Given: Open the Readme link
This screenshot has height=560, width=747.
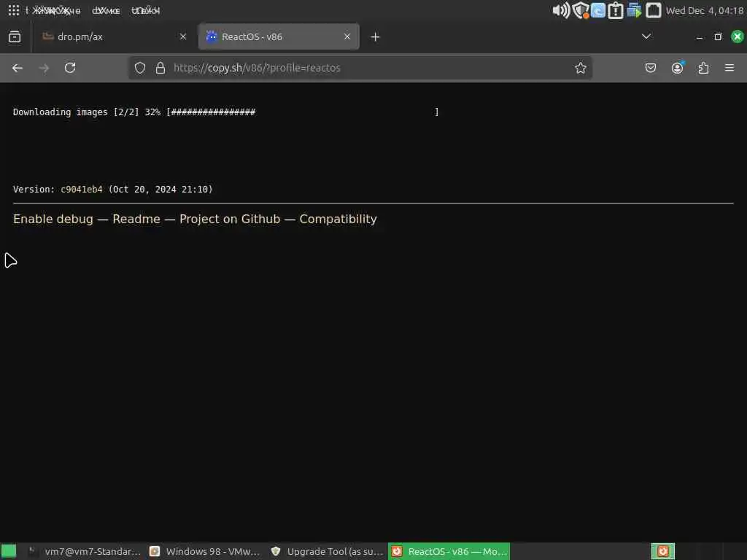Looking at the screenshot, I should [136, 219].
